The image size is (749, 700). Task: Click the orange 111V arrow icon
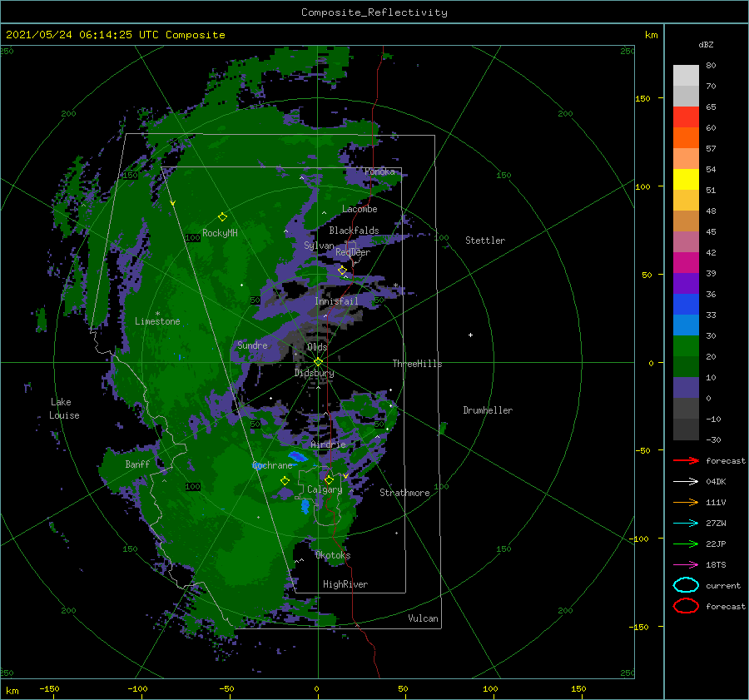[x=686, y=502]
